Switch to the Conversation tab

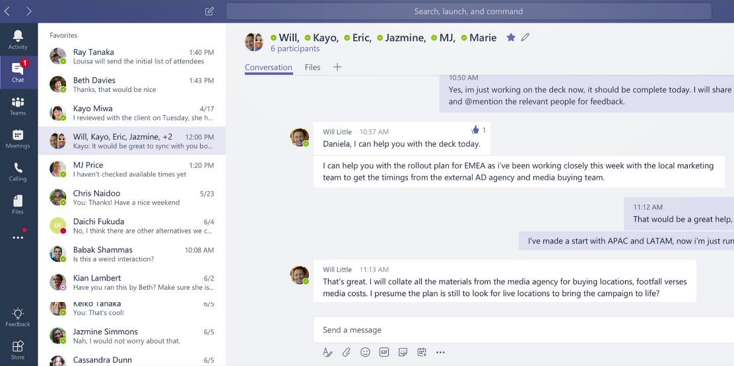(x=268, y=67)
